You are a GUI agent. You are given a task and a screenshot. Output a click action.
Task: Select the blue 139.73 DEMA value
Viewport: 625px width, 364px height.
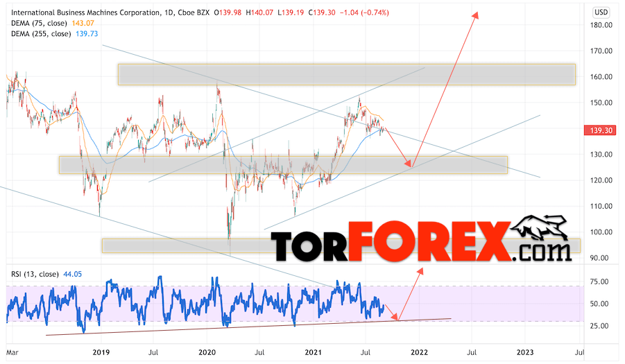coord(87,34)
